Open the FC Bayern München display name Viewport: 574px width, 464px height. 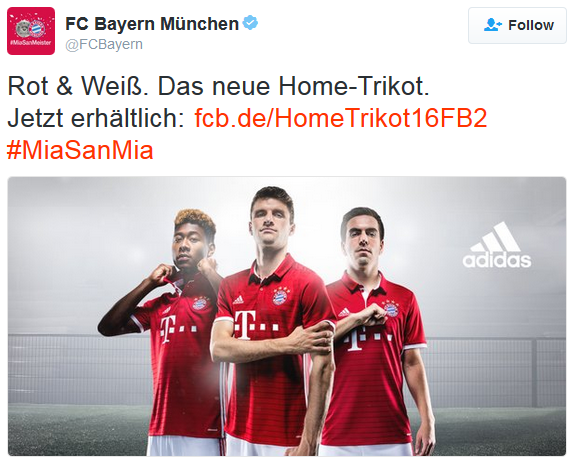coord(152,24)
